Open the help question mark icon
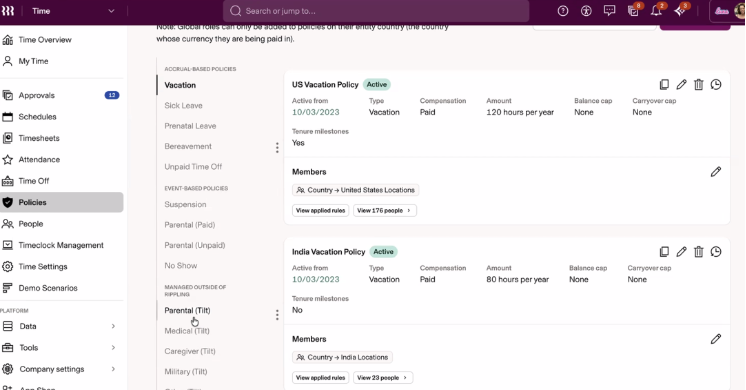The image size is (746, 390). tap(563, 11)
